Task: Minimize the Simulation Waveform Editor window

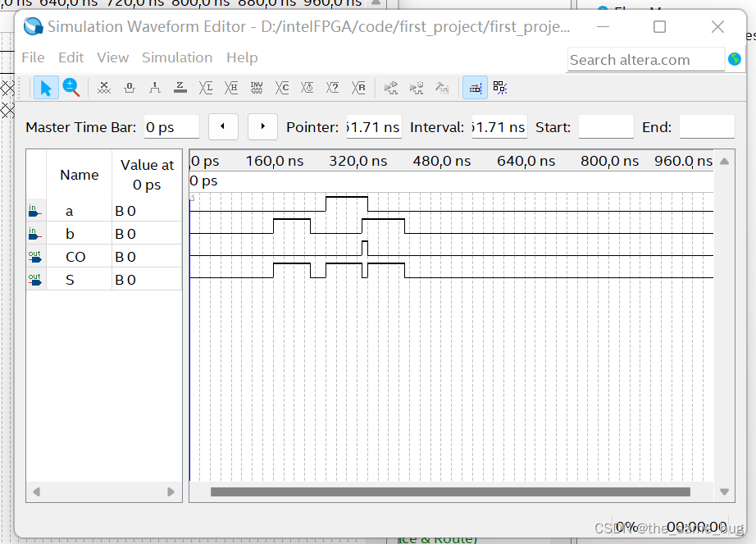Action: click(x=603, y=26)
